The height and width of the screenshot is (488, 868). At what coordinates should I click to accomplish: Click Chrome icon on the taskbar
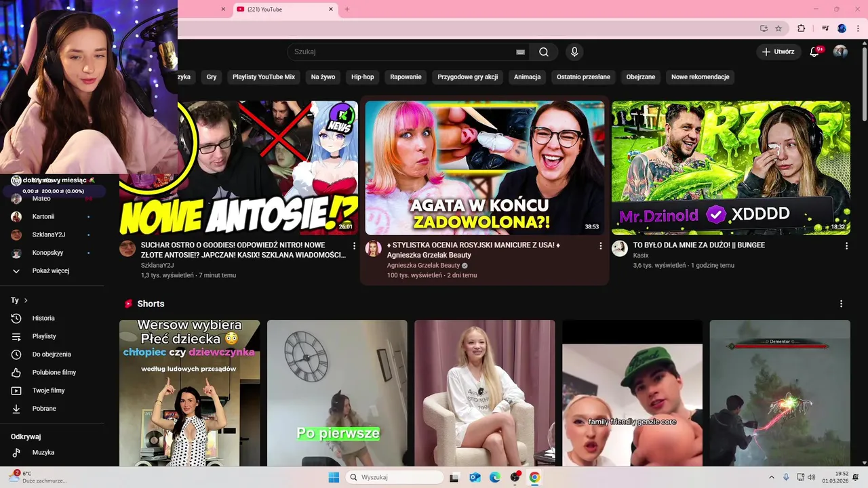pos(535,477)
